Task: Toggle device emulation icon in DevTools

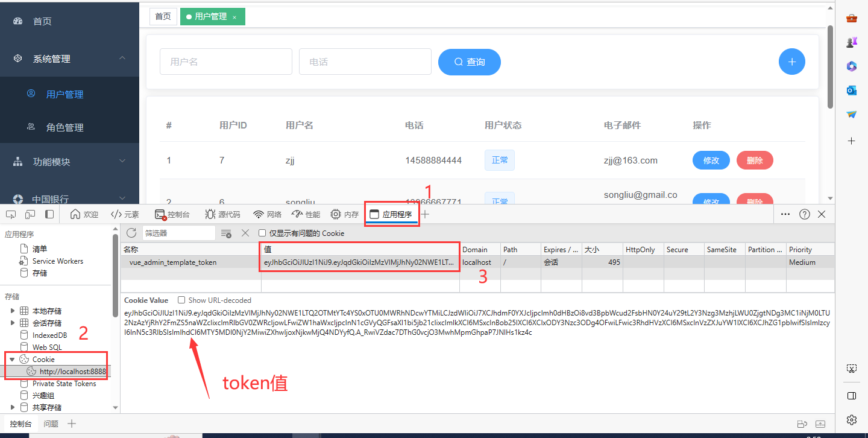Action: 30,214
